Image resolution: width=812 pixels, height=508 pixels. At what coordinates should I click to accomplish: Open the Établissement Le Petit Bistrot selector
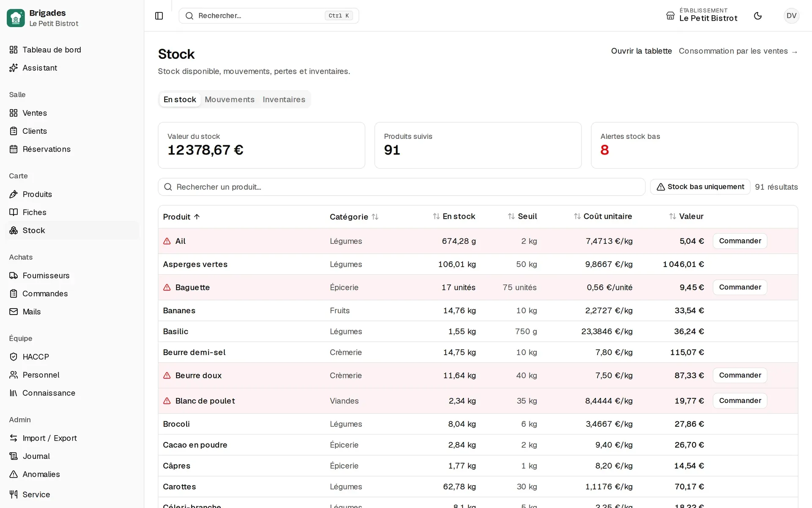click(x=702, y=16)
